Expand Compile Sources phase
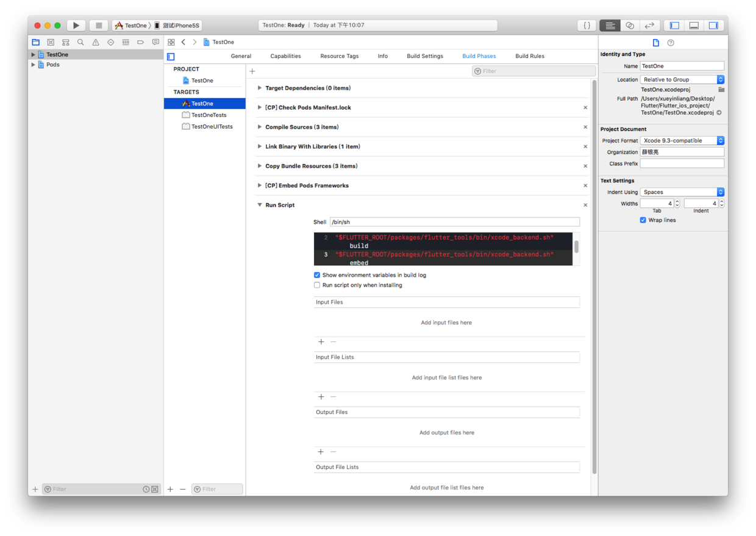This screenshot has height=536, width=756. click(x=260, y=127)
